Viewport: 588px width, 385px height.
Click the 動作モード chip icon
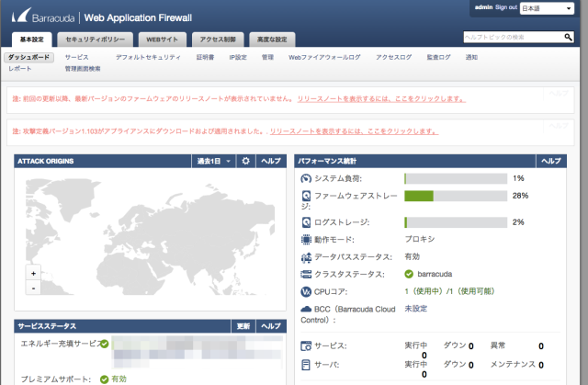click(x=306, y=239)
